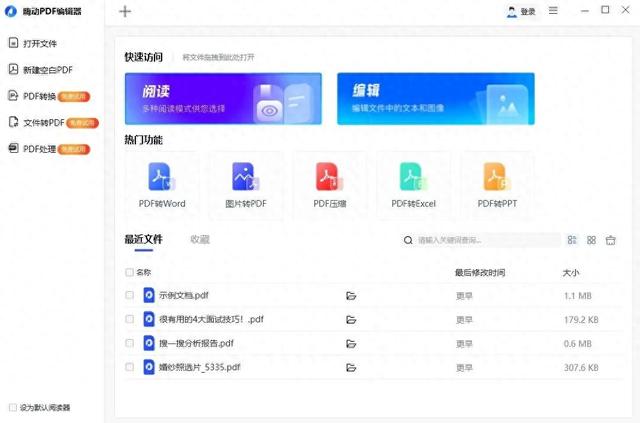This screenshot has height=423, width=640.
Task: Open file 很有用的4大面试技巧！.pdf by name
Action: tap(211, 319)
